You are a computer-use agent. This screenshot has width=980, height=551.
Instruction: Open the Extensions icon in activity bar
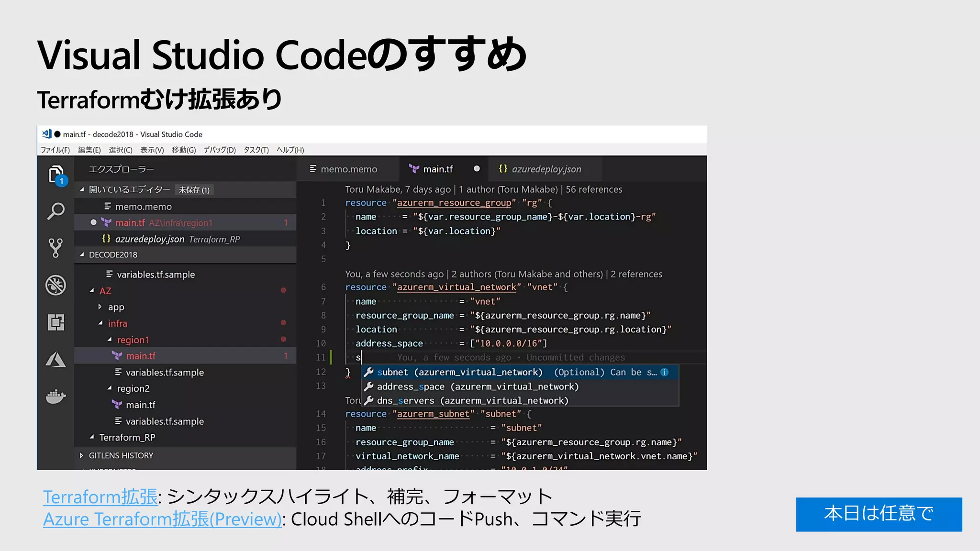pyautogui.click(x=56, y=322)
